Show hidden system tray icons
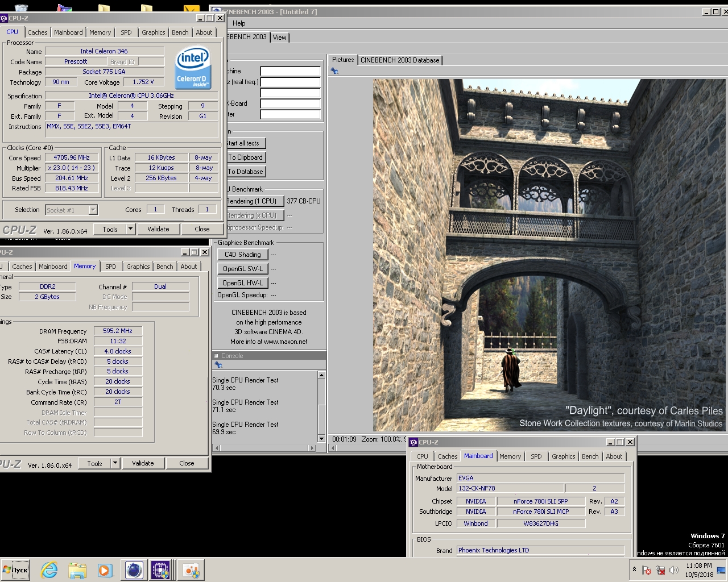The image size is (728, 582). pyautogui.click(x=634, y=569)
